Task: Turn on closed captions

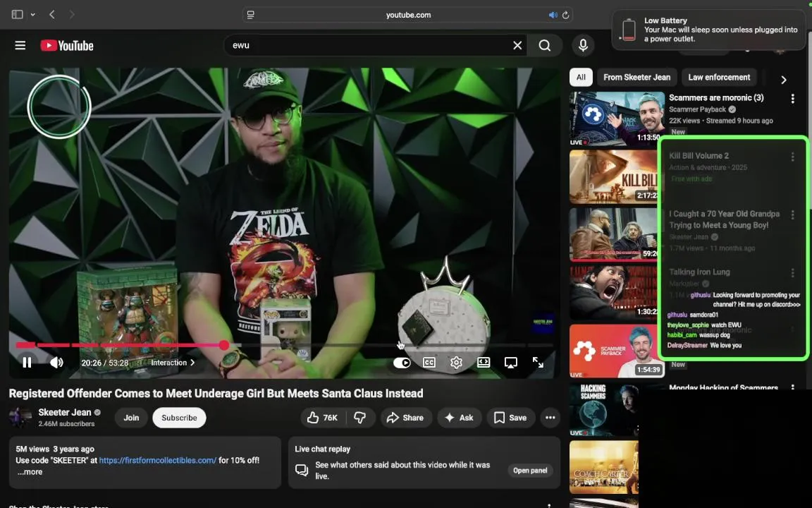Action: (x=429, y=363)
